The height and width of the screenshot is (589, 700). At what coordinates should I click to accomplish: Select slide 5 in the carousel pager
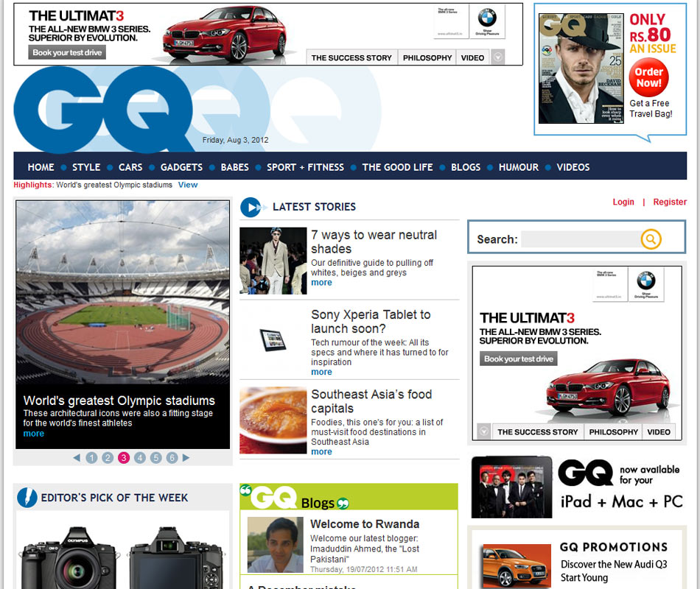point(155,457)
